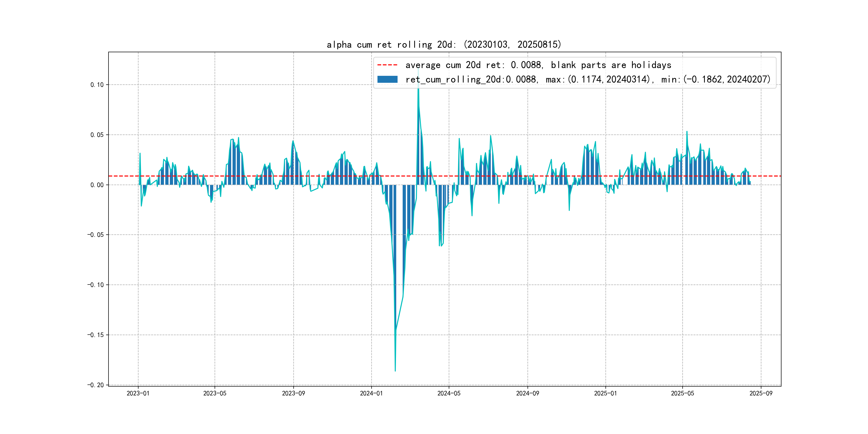Click the 2023-05 x-axis label
The width and height of the screenshot is (868, 434).
pos(215,393)
